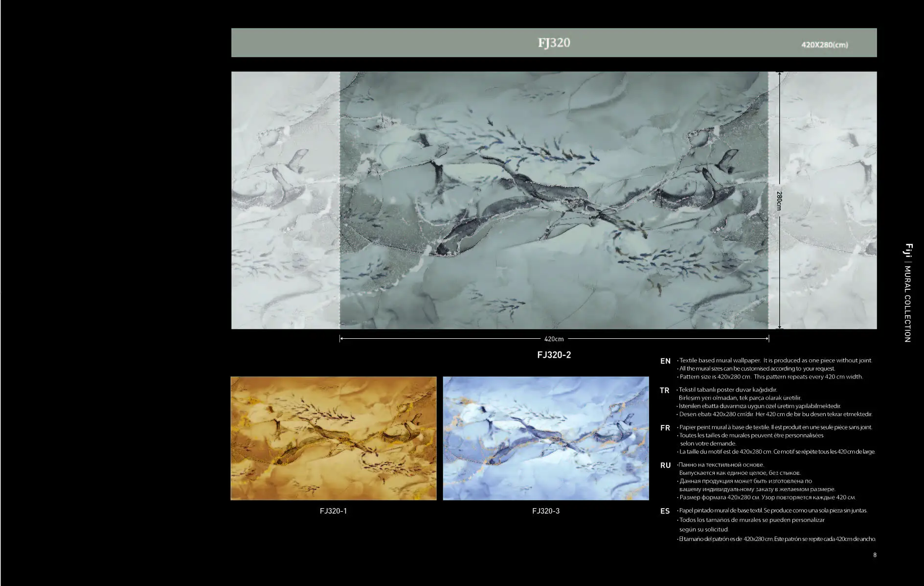Open the golden FJ320-1 mural thumbnail
This screenshot has height=586, width=924.
pos(333,438)
